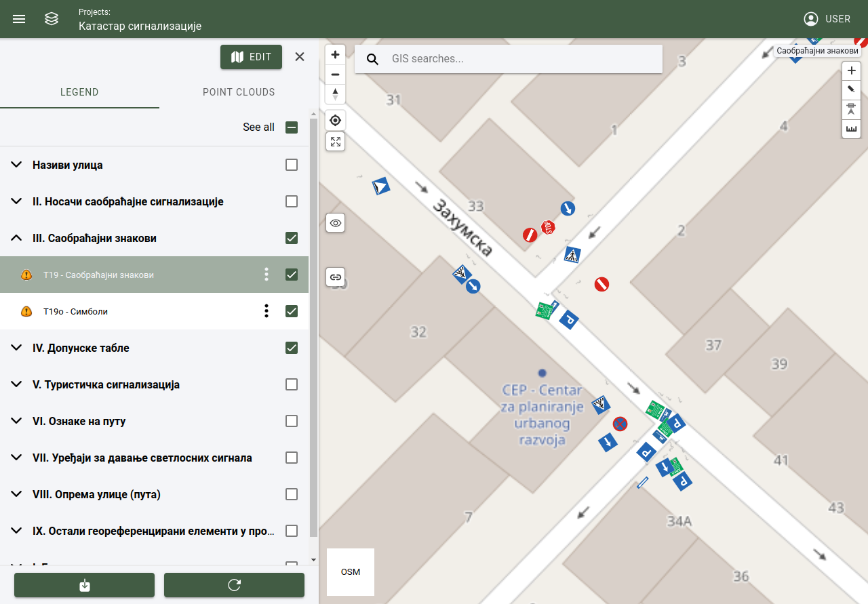The height and width of the screenshot is (604, 868).
Task: Add a new feature with plus tool
Action: [851, 71]
